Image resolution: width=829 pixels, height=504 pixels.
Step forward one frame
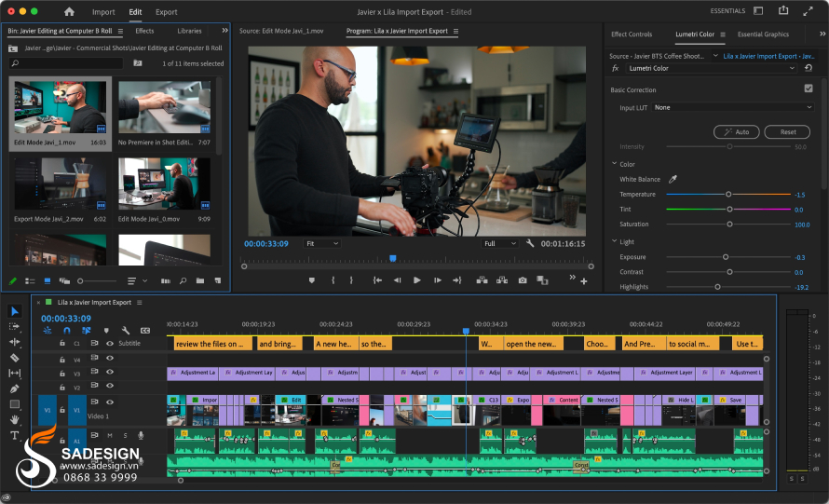pyautogui.click(x=437, y=280)
